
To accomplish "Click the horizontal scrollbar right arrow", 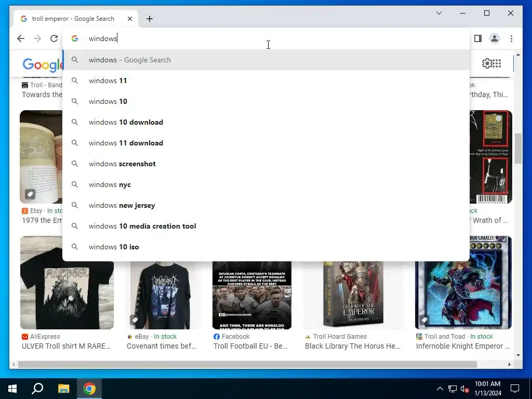I will (x=509, y=365).
